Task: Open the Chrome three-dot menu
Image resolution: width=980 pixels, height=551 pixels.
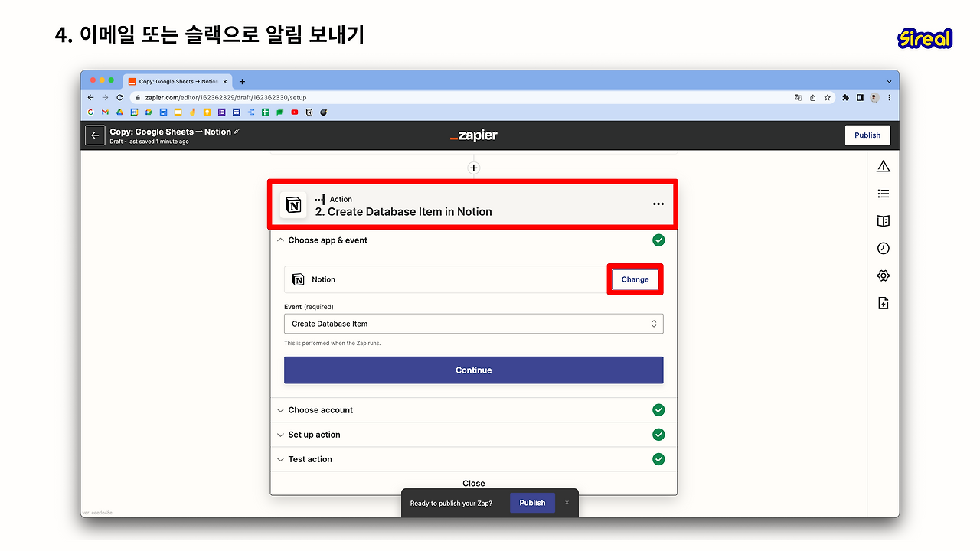Action: (889, 98)
